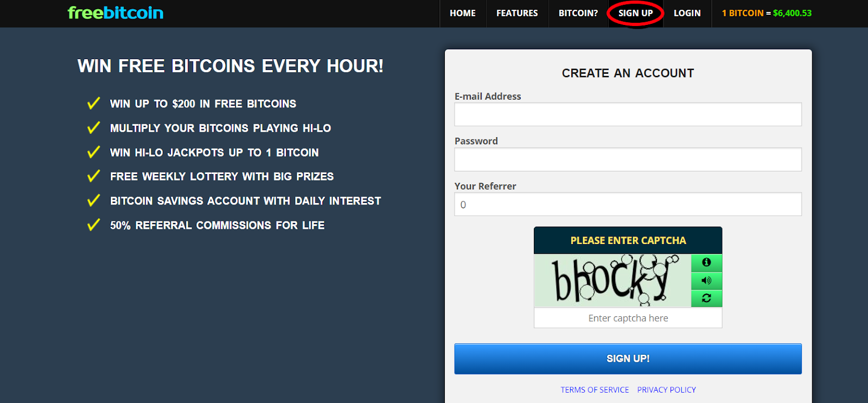Play the audio captcha speaker icon

tap(706, 280)
